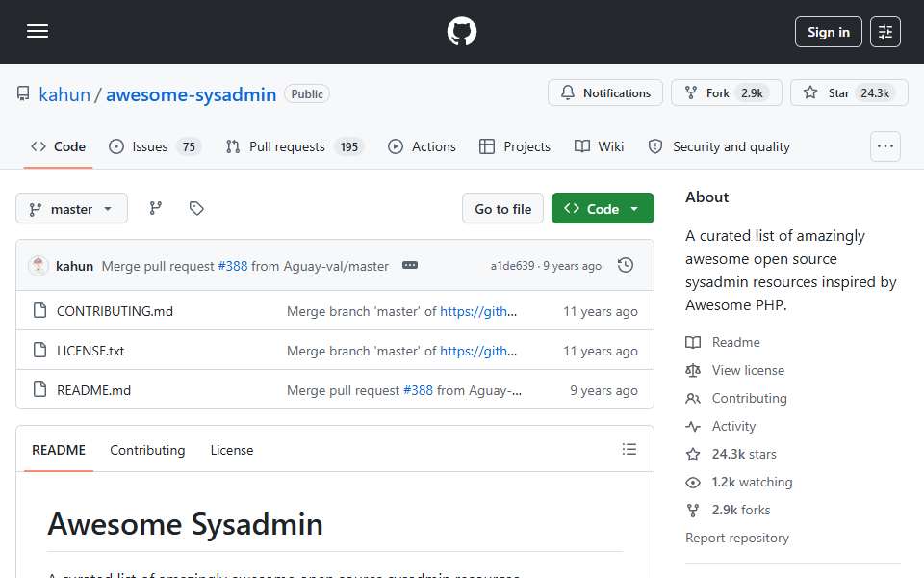Open commit a1de639

(x=512, y=266)
